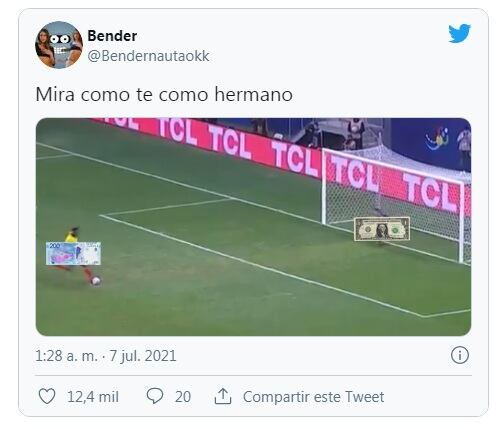The width and height of the screenshot is (503, 429).
Task: Open the @Bendernautaokk handle link
Action: 148,56
